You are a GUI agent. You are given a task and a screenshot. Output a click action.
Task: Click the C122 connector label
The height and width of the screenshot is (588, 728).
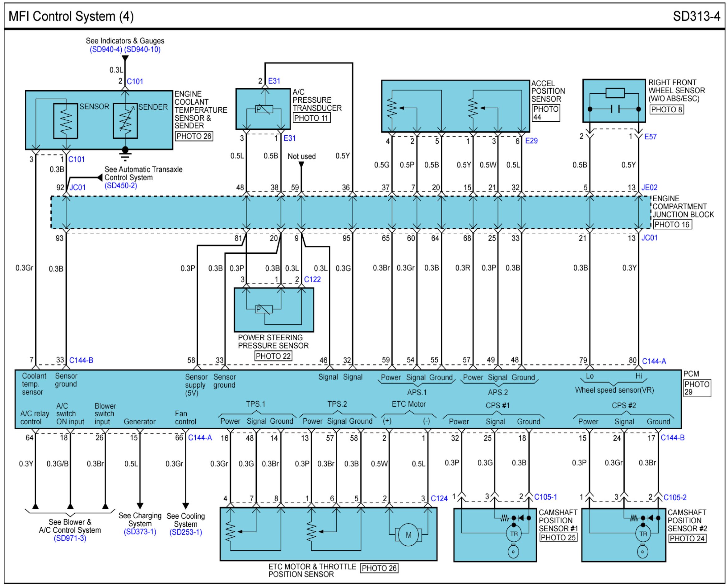point(312,279)
